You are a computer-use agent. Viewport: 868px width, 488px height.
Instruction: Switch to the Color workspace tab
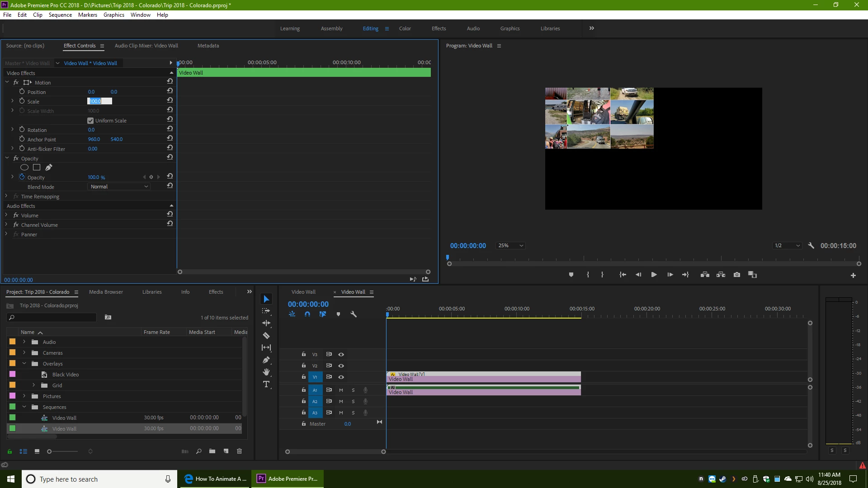click(x=405, y=28)
